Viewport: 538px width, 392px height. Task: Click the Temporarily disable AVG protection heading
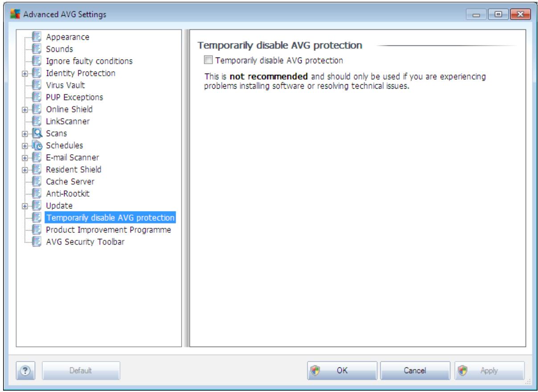(x=279, y=45)
